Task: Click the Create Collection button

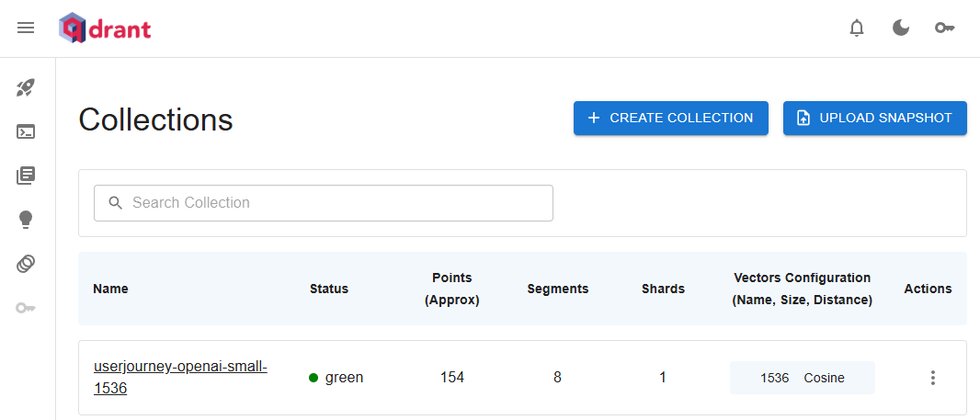Action: 670,118
